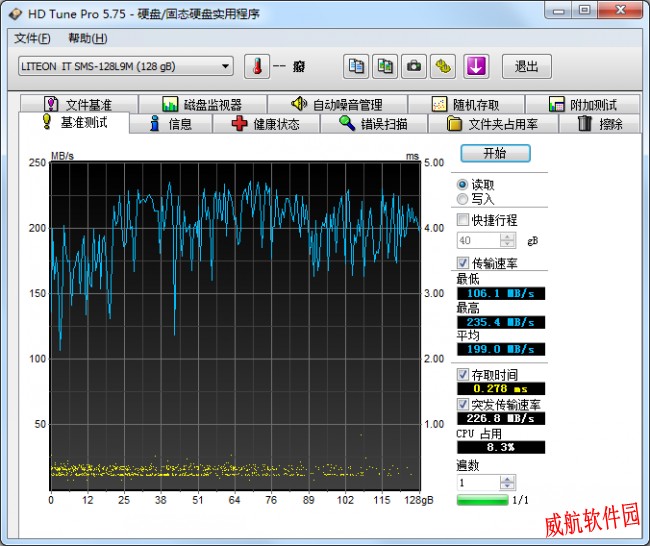
Task: Open the 擦除 tab
Action: tap(599, 124)
